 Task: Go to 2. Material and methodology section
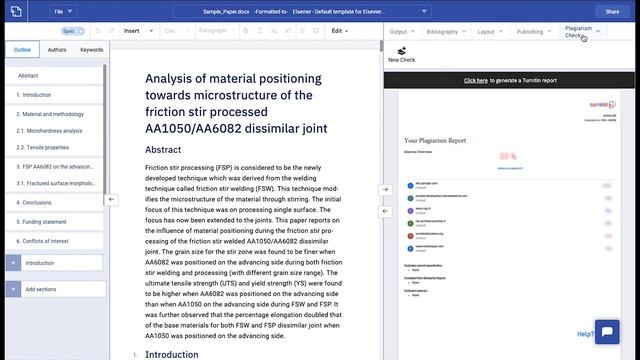pyautogui.click(x=54, y=114)
